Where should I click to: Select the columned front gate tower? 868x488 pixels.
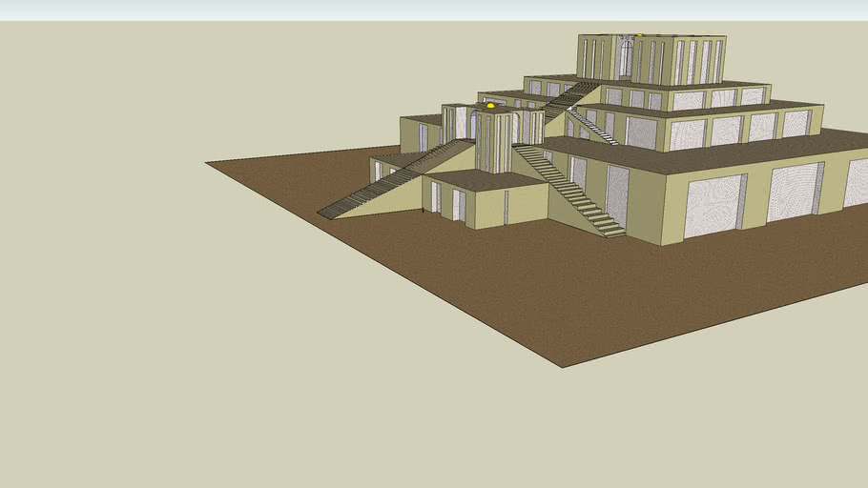(x=494, y=141)
